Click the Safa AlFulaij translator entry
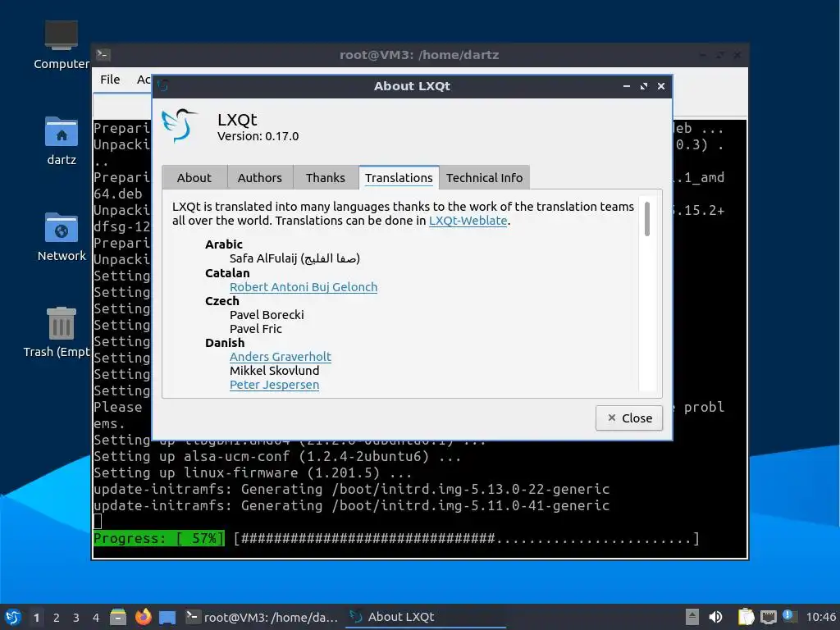Viewport: 840px width, 630px height. (294, 258)
